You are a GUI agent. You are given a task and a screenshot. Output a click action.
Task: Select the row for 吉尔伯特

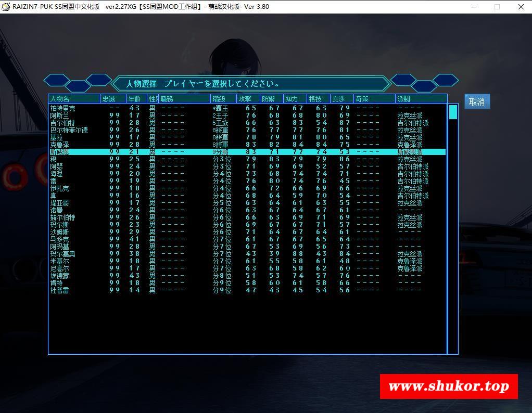[x=247, y=123]
